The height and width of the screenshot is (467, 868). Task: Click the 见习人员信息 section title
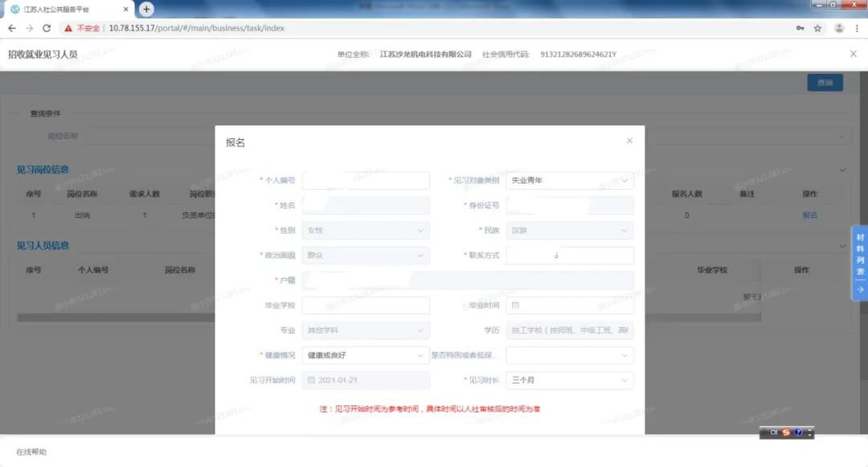tap(43, 246)
